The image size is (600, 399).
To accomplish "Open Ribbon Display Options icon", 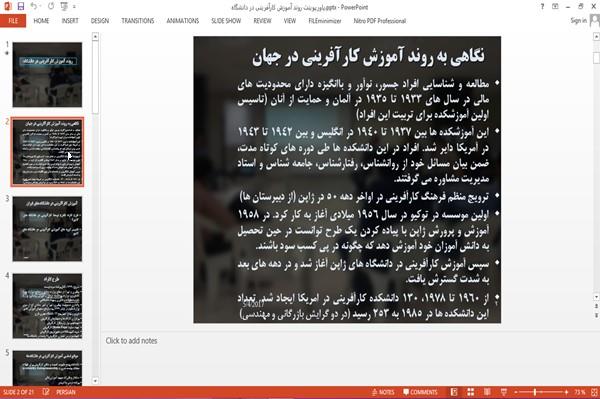I will pyautogui.click(x=555, y=7).
